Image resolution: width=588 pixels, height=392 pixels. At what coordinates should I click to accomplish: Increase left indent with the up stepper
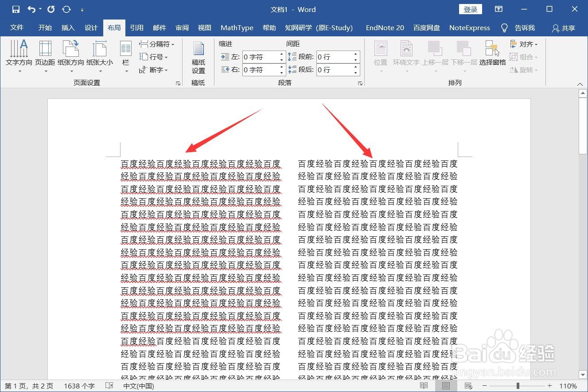point(282,54)
